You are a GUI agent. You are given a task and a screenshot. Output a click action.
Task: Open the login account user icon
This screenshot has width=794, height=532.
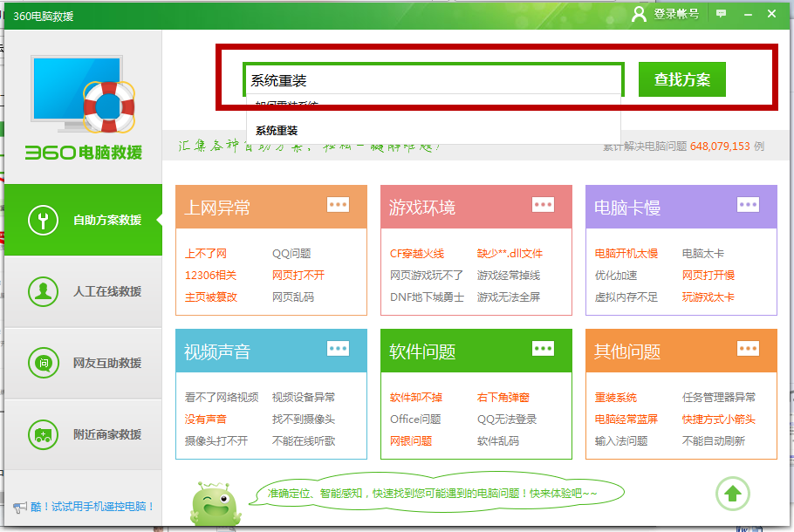pos(639,14)
